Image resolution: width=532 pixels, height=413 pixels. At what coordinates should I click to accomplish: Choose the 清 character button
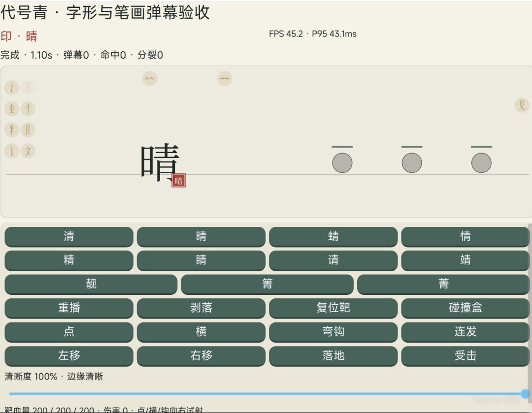coord(69,236)
